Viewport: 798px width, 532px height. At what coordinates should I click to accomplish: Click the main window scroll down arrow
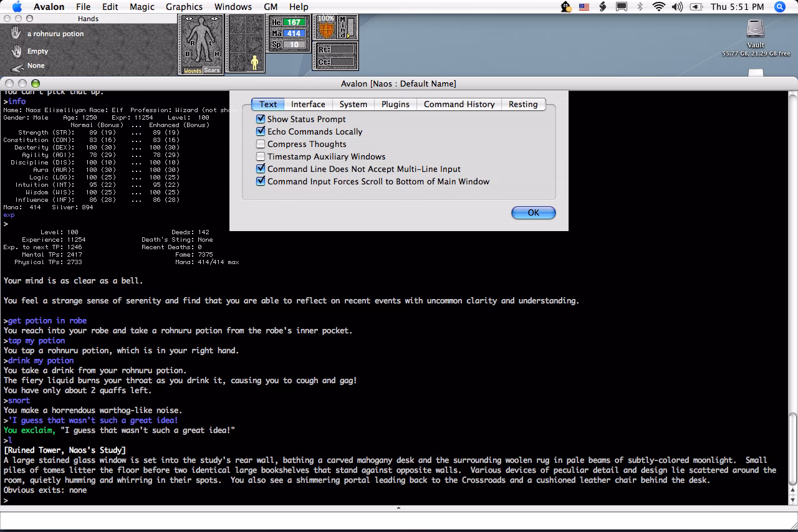(x=792, y=500)
